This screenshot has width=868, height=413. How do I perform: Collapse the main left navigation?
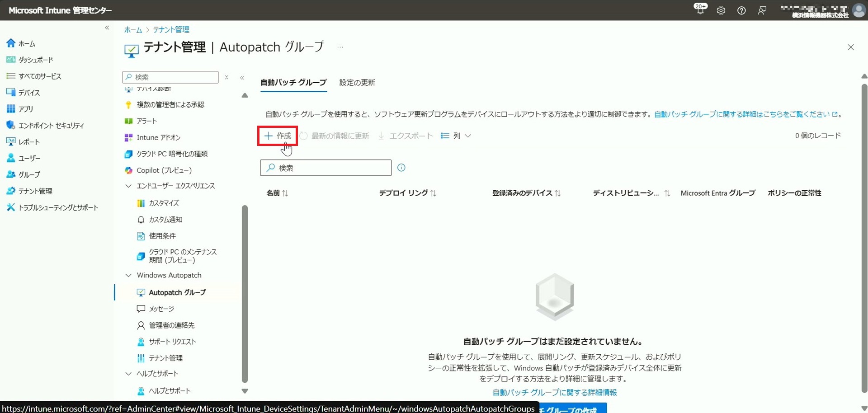coord(107,28)
